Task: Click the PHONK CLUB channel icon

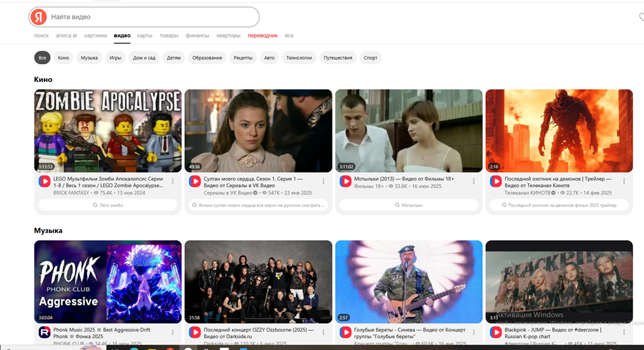Action: pyautogui.click(x=44, y=332)
